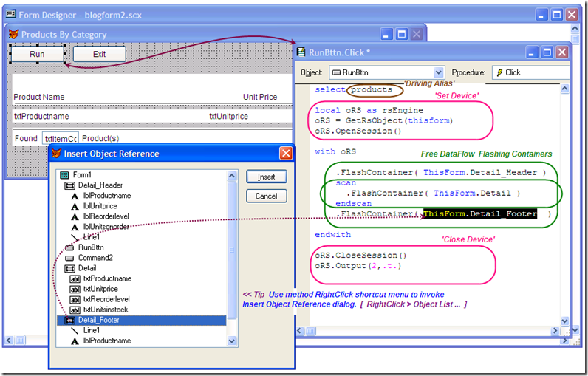The width and height of the screenshot is (588, 376).
Task: Select txtProductname control on the form
Action: tap(41, 116)
